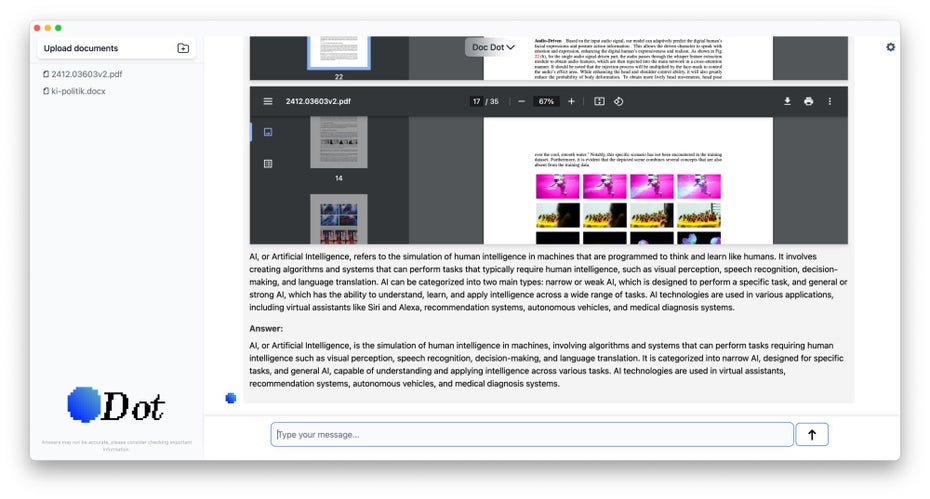Send message with the arrow button

812,434
